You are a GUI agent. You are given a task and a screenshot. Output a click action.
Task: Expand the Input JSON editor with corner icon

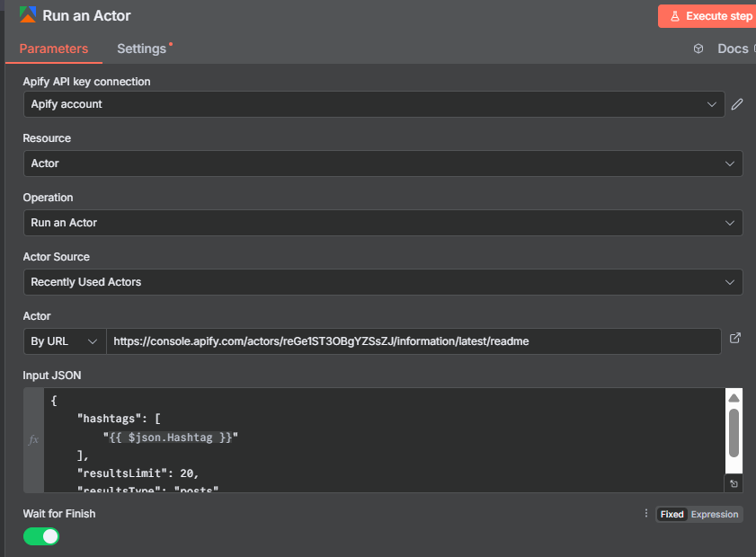(734, 483)
